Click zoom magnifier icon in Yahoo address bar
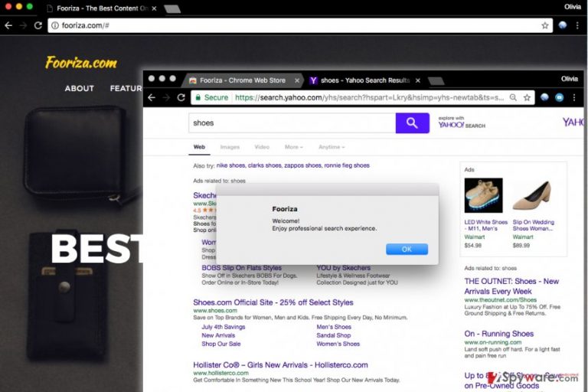 pyautogui.click(x=513, y=97)
